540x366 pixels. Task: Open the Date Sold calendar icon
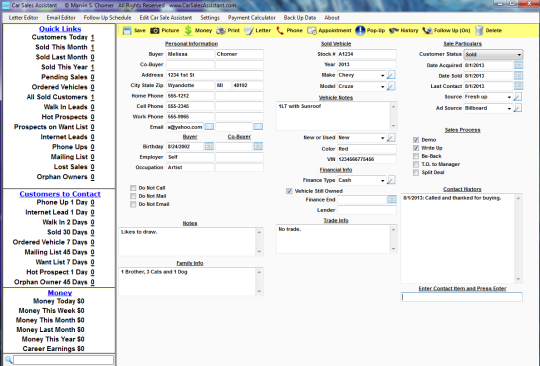point(518,75)
